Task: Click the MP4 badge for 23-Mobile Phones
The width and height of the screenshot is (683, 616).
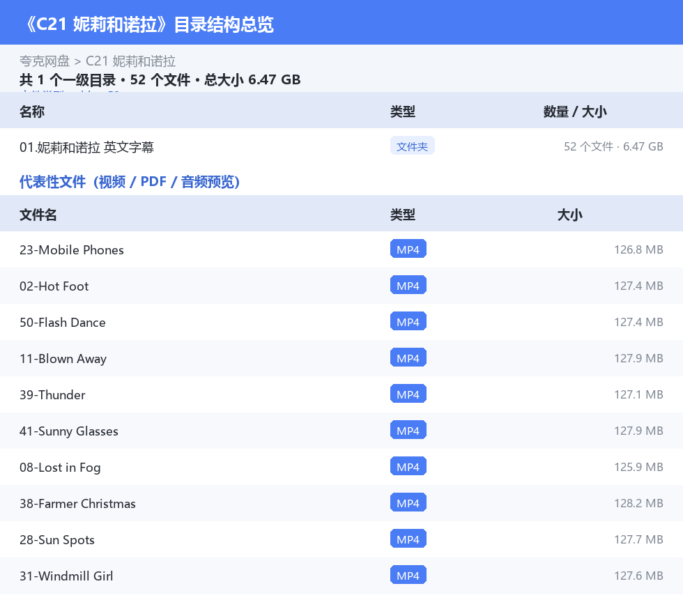Action: 408,249
